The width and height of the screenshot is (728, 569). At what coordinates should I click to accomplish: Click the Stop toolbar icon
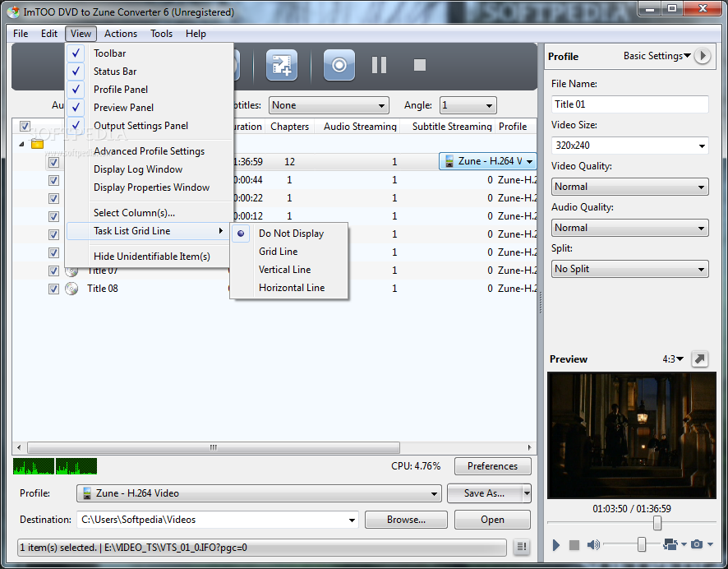point(420,65)
